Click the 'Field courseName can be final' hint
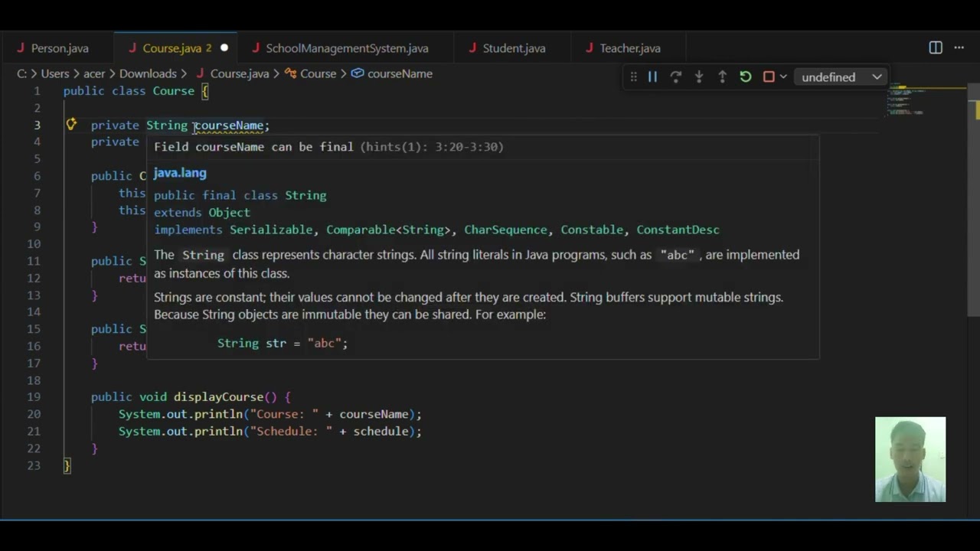 tap(253, 147)
